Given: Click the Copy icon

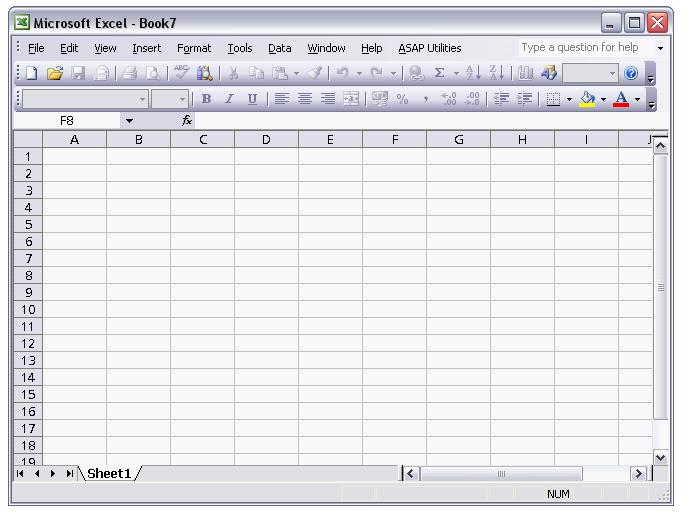Looking at the screenshot, I should coord(256,73).
